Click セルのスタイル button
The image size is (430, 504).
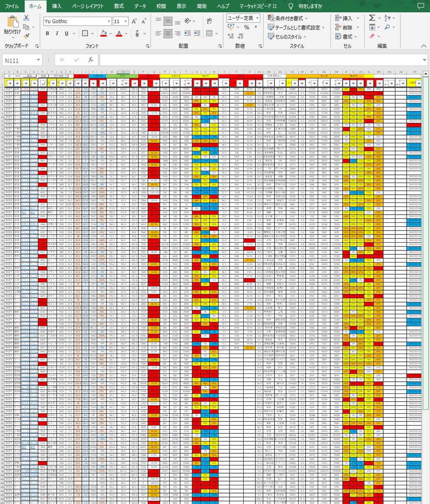pyautogui.click(x=288, y=37)
